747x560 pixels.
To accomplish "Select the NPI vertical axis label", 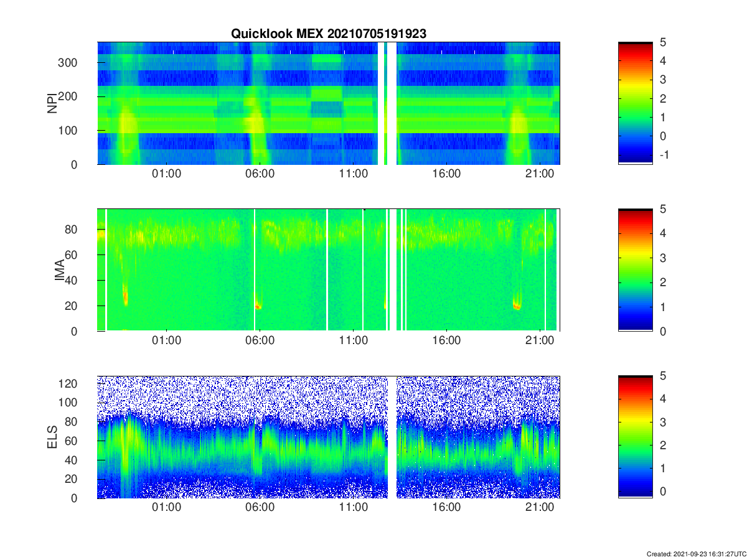I will (x=52, y=103).
